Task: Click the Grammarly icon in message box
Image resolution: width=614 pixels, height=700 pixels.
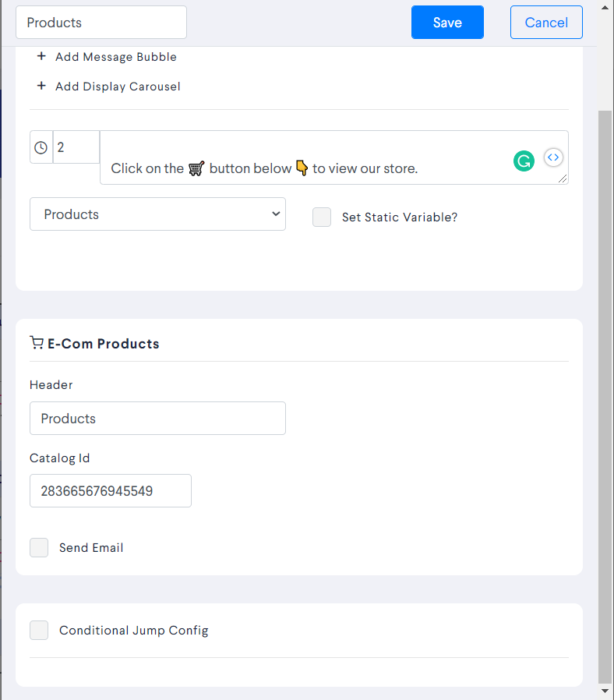Action: (x=524, y=161)
